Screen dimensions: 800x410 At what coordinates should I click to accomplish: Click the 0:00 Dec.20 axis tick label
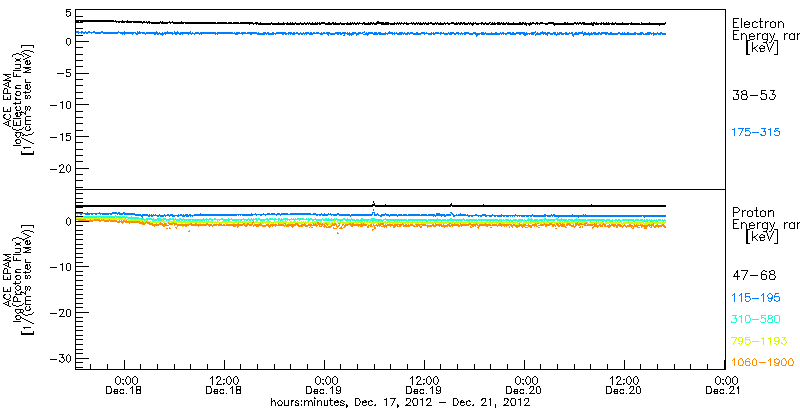click(x=524, y=385)
